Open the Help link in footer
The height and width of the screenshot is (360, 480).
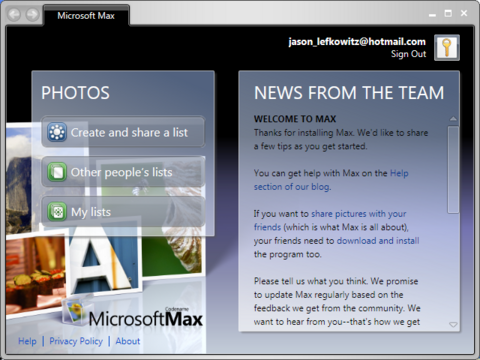[x=27, y=341]
